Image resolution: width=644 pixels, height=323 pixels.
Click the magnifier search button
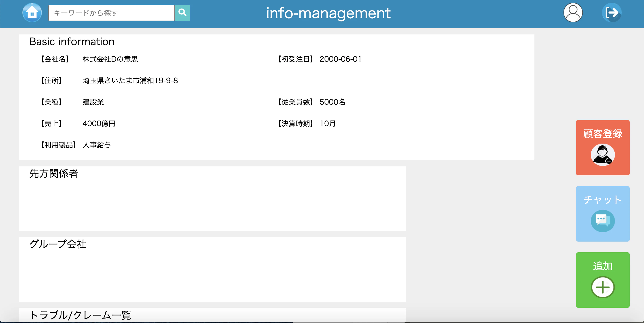182,13
